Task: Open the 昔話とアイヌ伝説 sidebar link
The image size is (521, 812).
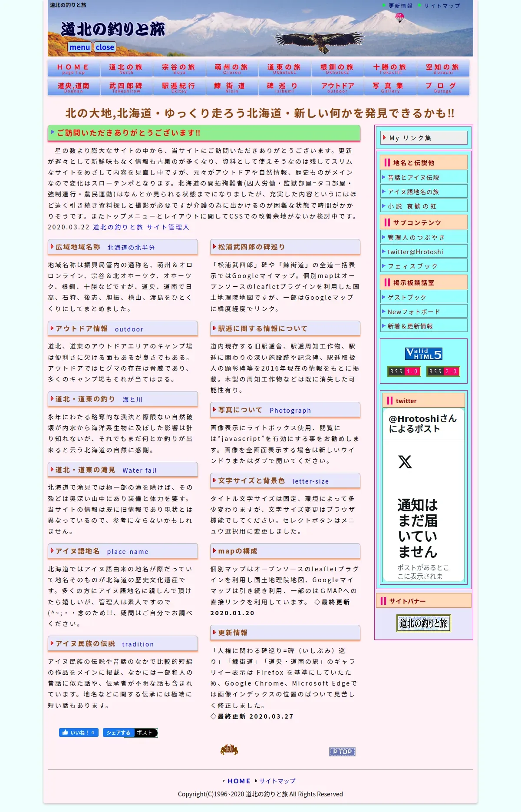Action: pyautogui.click(x=424, y=177)
